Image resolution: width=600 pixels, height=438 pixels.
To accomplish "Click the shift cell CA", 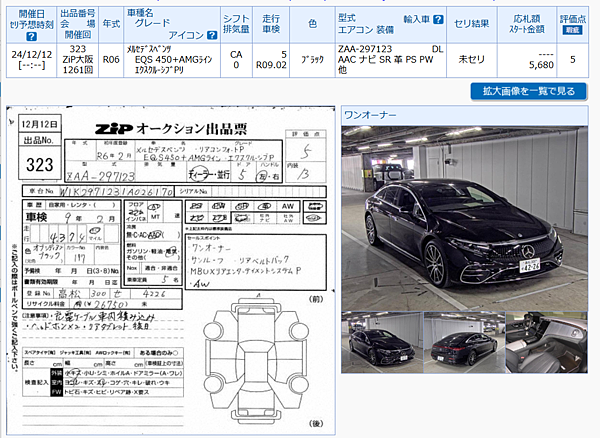I will point(236,55).
